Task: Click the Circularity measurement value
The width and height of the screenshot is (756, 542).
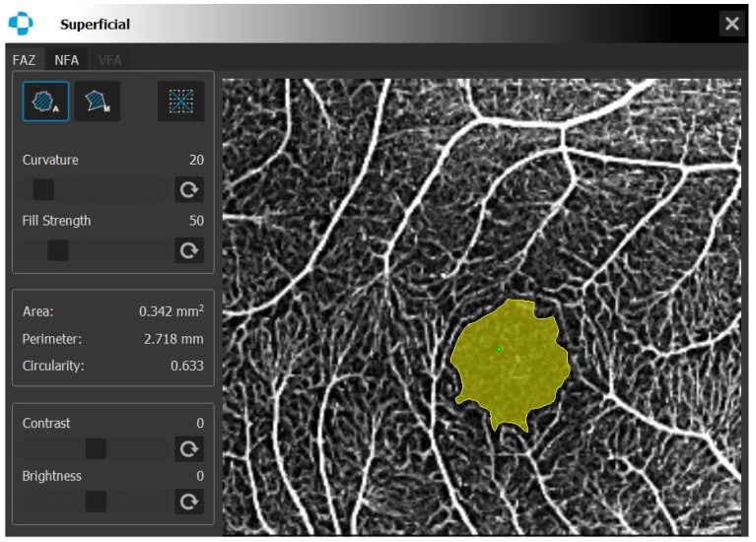Action: pyautogui.click(x=187, y=366)
